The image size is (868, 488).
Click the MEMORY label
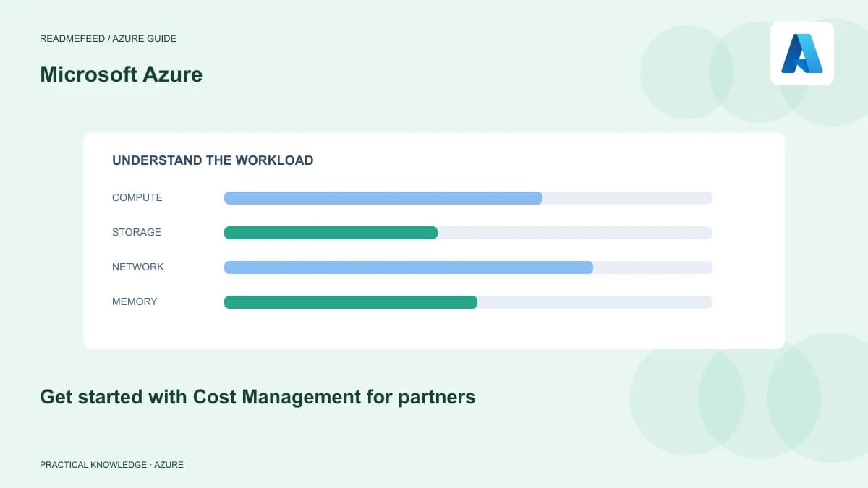point(135,302)
